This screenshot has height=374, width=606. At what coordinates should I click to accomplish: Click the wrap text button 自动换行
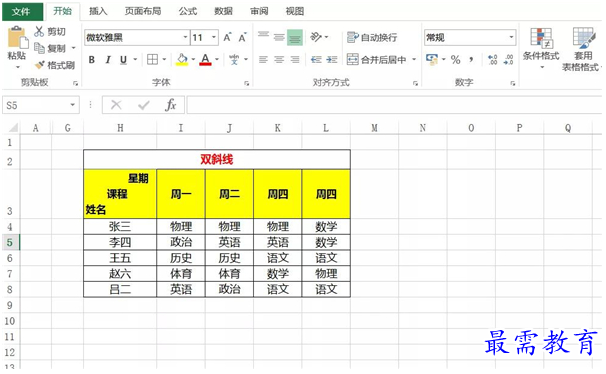[x=372, y=37]
